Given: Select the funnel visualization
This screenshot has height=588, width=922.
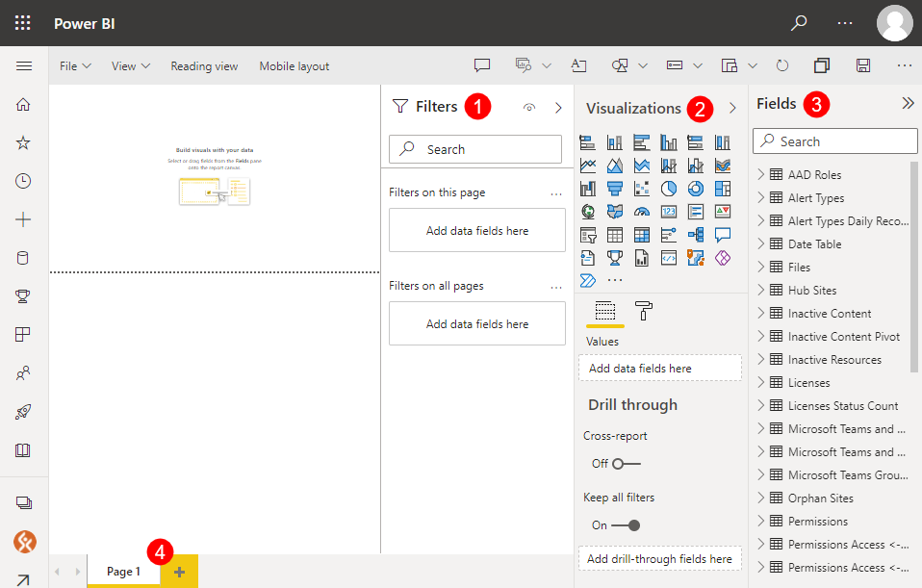Looking at the screenshot, I should (615, 189).
